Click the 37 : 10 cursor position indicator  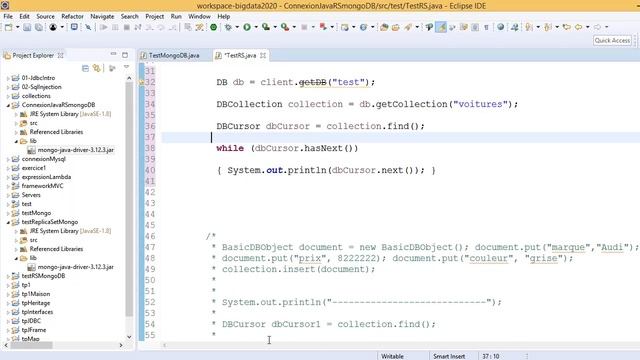(x=491, y=356)
